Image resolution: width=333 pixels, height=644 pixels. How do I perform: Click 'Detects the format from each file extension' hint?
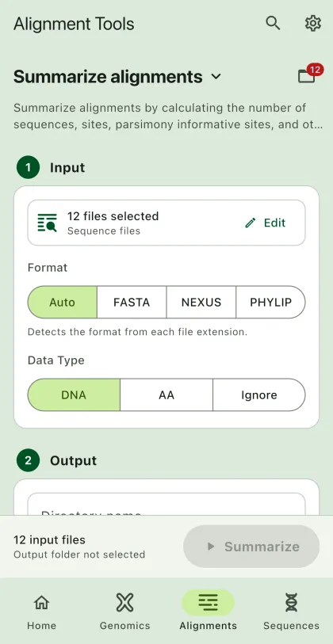(137, 332)
